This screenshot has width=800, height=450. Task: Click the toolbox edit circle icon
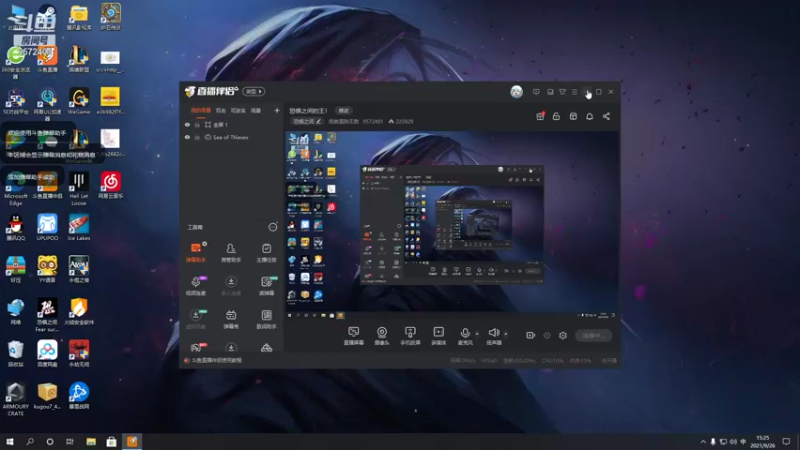tap(273, 227)
